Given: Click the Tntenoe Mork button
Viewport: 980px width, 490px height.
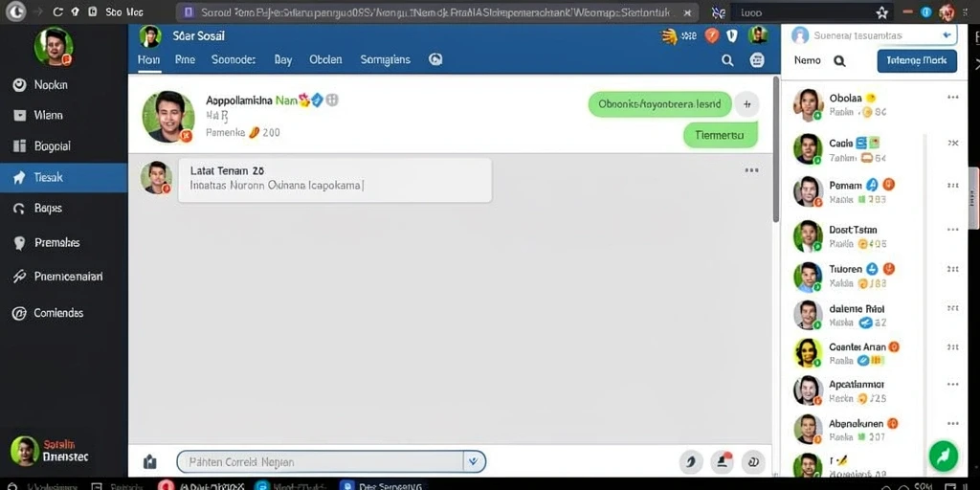Looking at the screenshot, I should click(917, 60).
